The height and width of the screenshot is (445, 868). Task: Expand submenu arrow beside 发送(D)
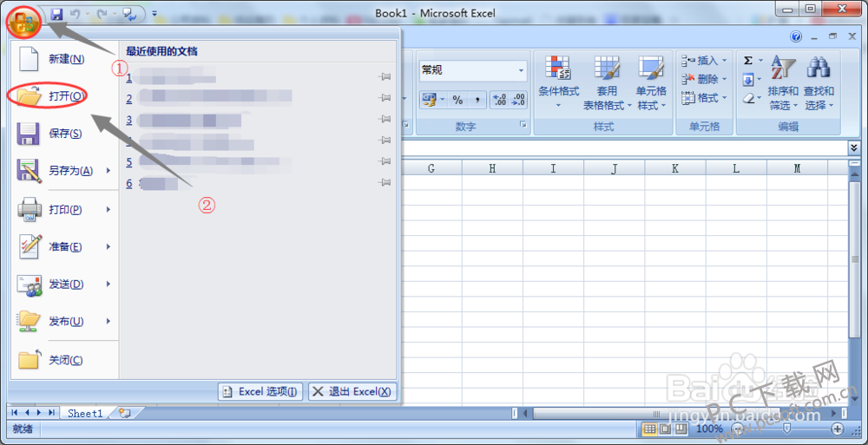pos(108,284)
